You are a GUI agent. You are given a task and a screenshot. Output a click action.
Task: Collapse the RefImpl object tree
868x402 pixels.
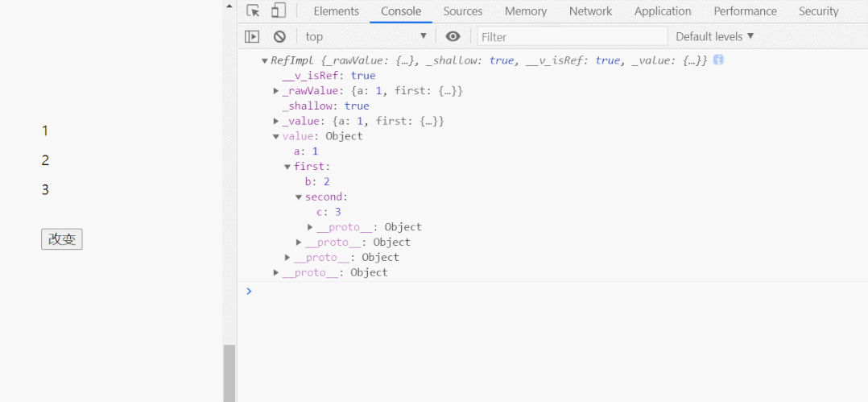pyautogui.click(x=264, y=61)
